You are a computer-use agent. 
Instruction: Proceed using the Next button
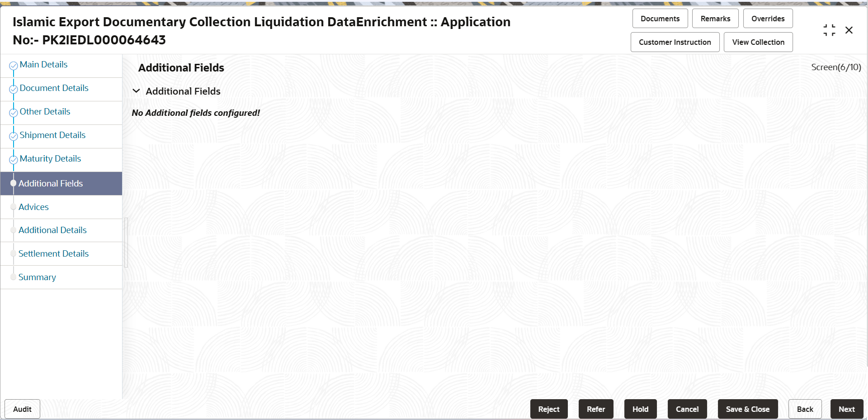[847, 409]
